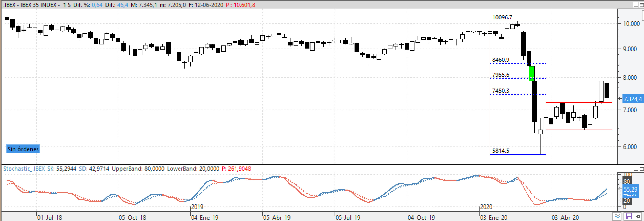Viewport: 644px width, 221px height.
Task: Click the 'Dif.: 46,4' value
Action: click(116, 5)
